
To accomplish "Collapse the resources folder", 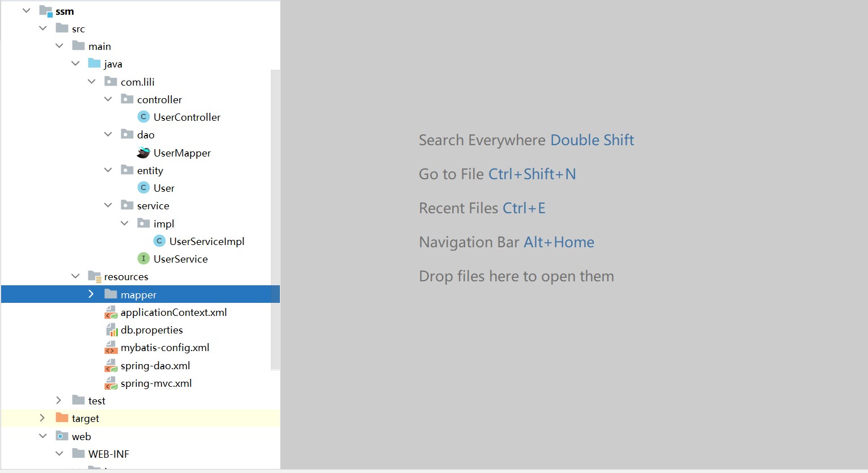I will [75, 276].
